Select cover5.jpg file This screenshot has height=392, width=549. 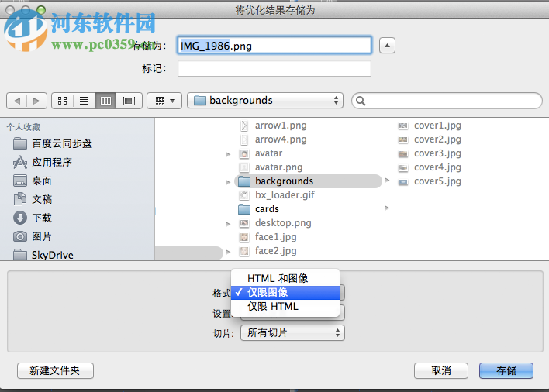coord(437,181)
